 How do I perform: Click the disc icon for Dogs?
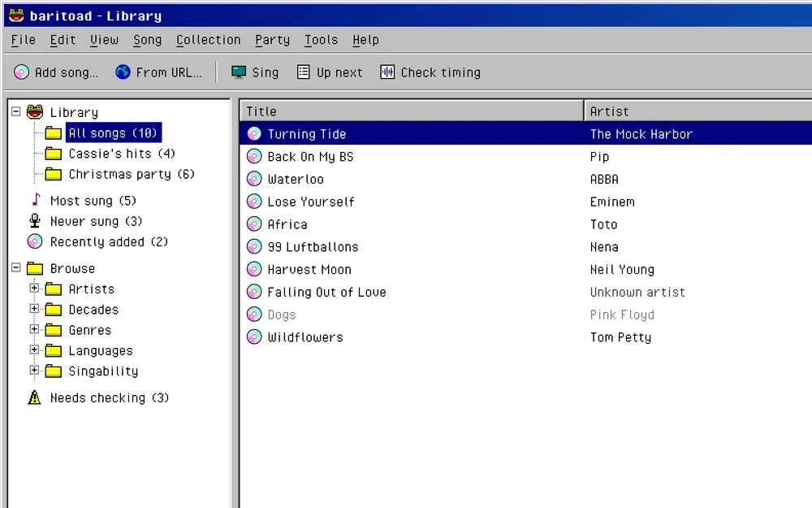(254, 314)
